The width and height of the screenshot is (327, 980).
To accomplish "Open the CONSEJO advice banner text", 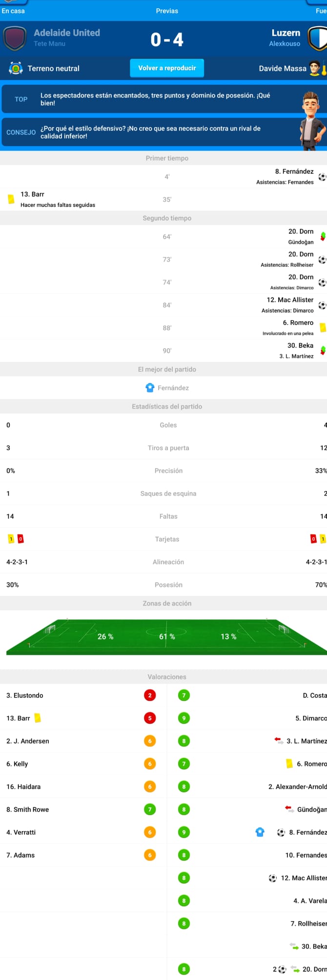I will coord(150,132).
